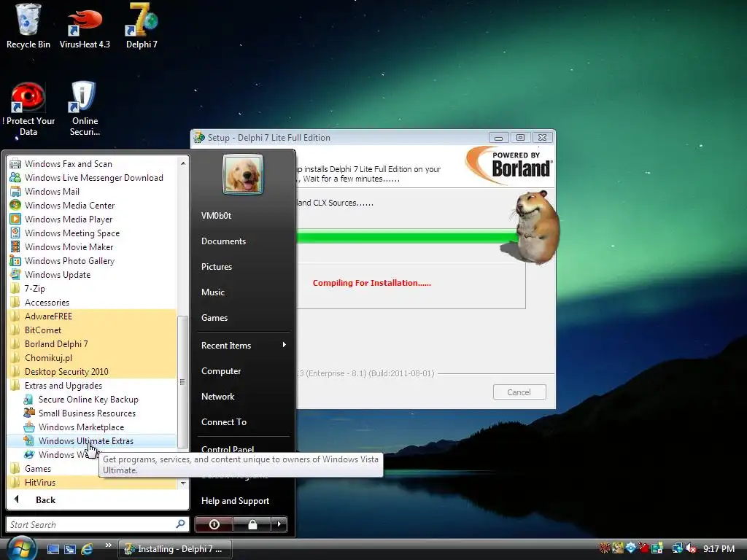Screen dimensions: 747x560
Task: Click the golden retriever user account picture
Action: pos(242,174)
